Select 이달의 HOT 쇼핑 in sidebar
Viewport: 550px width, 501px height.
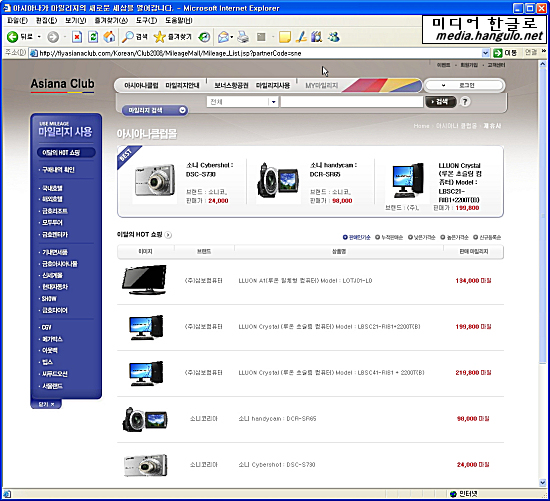tap(66, 153)
